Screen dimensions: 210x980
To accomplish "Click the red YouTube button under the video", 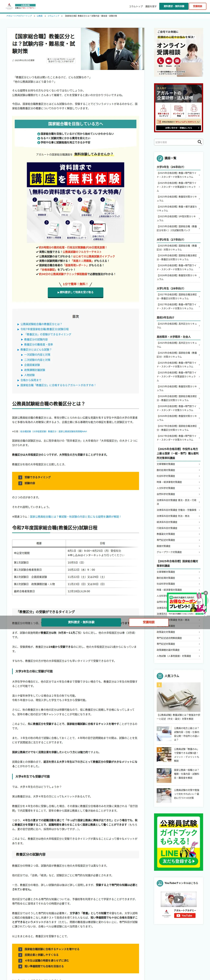I will click(x=185, y=916).
